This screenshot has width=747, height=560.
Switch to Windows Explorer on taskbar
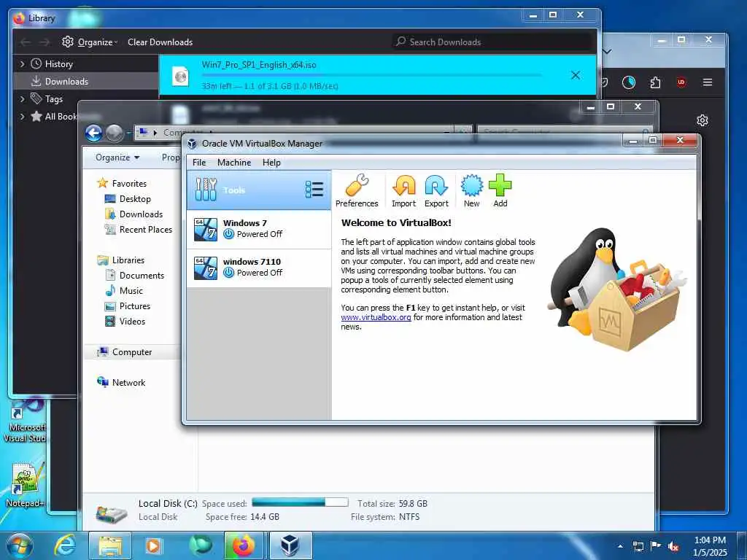click(110, 545)
